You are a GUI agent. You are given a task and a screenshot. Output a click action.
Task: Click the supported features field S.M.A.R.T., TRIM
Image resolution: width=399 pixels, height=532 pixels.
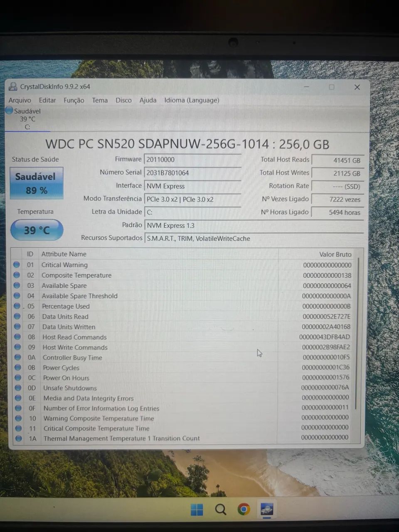pyautogui.click(x=254, y=239)
